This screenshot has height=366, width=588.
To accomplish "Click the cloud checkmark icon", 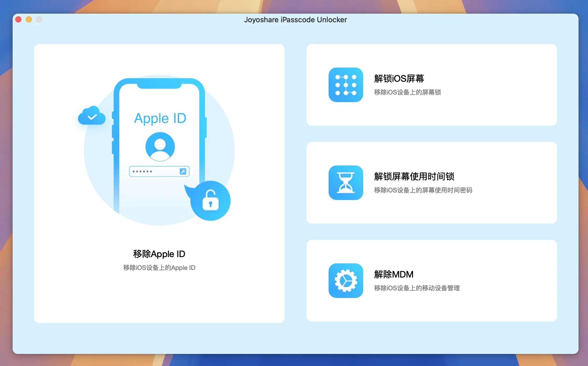I will 92,115.
